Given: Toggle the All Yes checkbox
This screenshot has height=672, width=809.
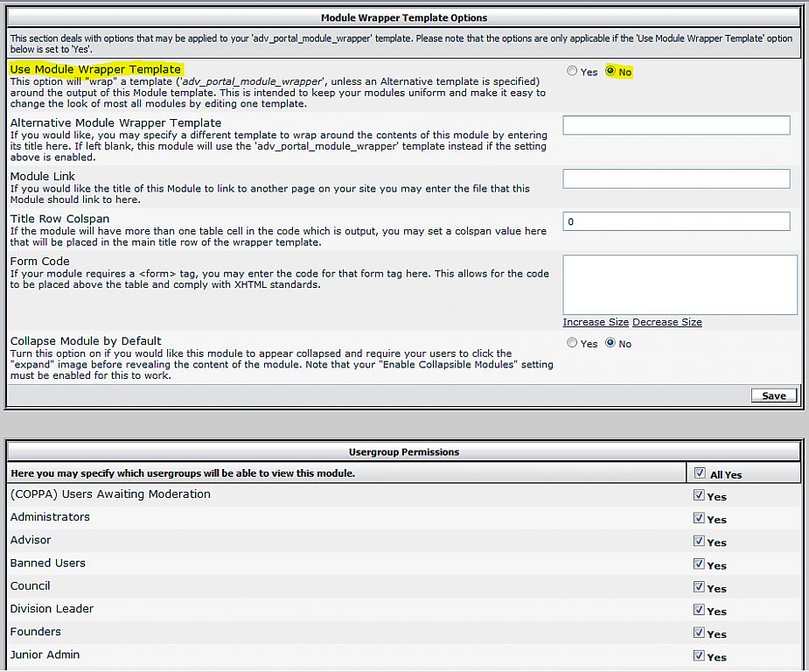Looking at the screenshot, I should click(x=699, y=473).
